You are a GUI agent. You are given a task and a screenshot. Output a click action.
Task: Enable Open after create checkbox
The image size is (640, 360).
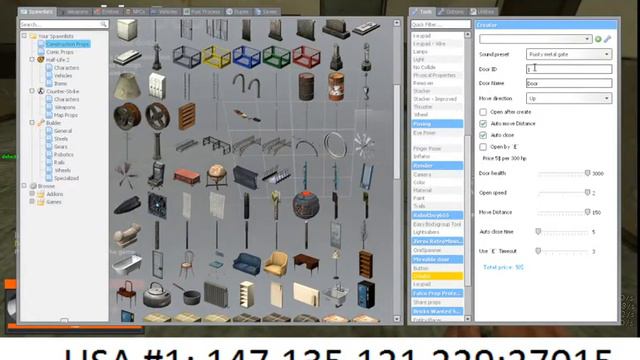coord(483,112)
